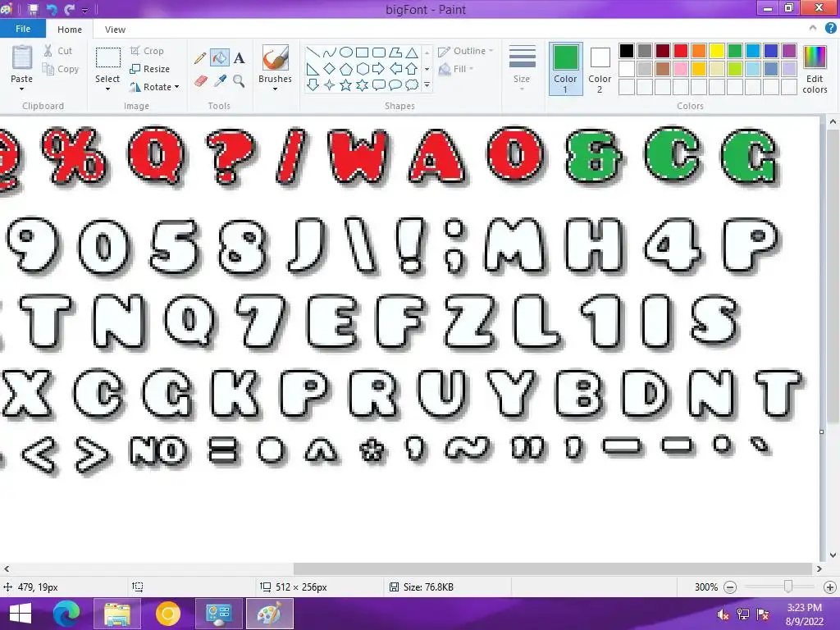Screen dimensions: 840x630
Task: Select the Text tool
Action: pos(239,58)
